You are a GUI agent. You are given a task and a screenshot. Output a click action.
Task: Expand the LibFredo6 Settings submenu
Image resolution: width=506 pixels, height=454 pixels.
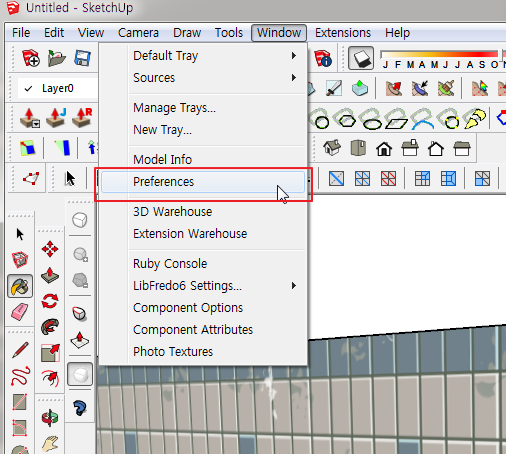(x=203, y=286)
